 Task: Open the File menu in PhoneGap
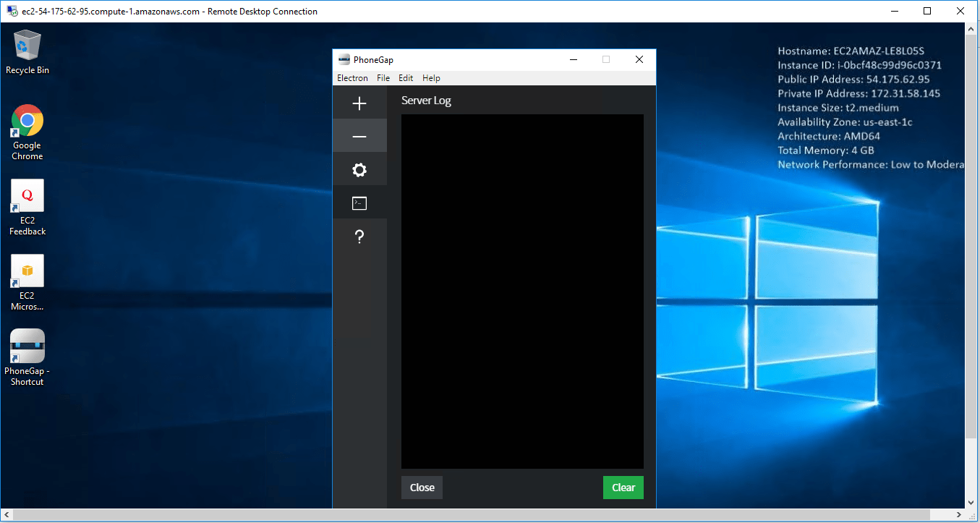click(x=383, y=78)
